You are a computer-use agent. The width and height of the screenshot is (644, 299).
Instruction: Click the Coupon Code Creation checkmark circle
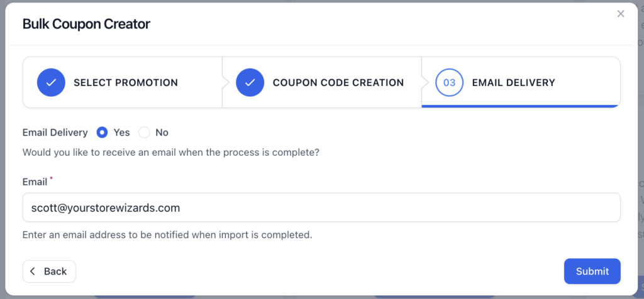coord(250,82)
